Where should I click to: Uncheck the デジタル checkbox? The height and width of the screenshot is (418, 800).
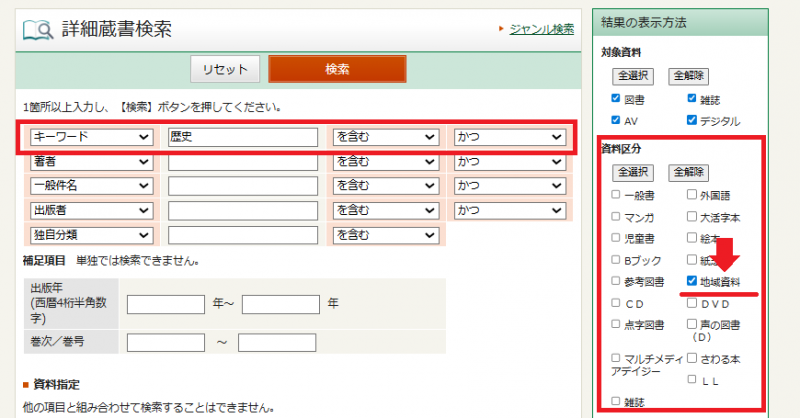pyautogui.click(x=692, y=121)
